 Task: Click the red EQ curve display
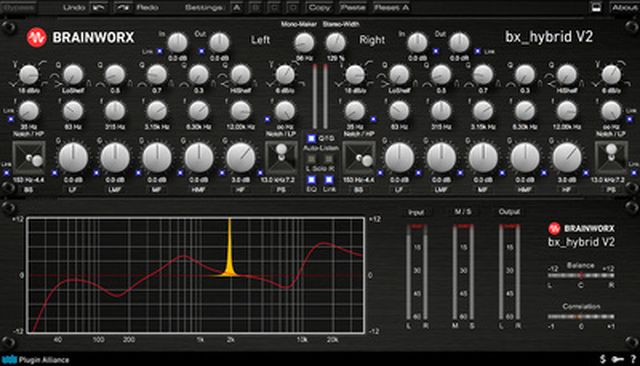click(196, 275)
